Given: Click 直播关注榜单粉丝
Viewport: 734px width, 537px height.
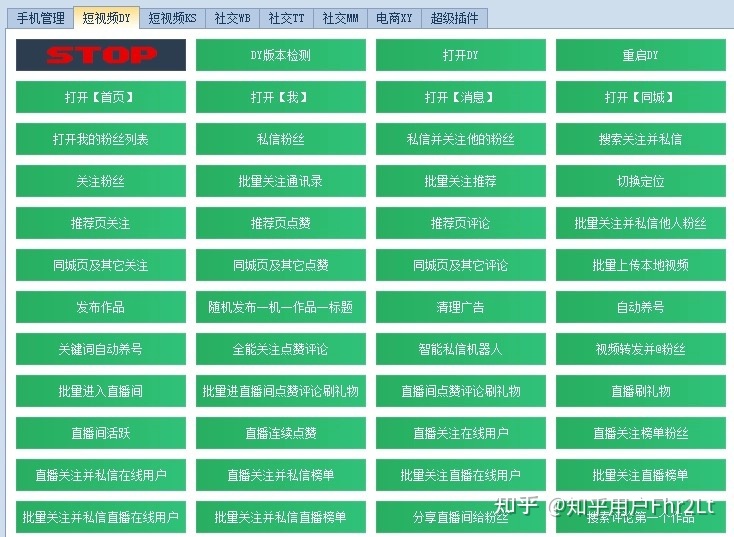Looking at the screenshot, I should tap(641, 433).
